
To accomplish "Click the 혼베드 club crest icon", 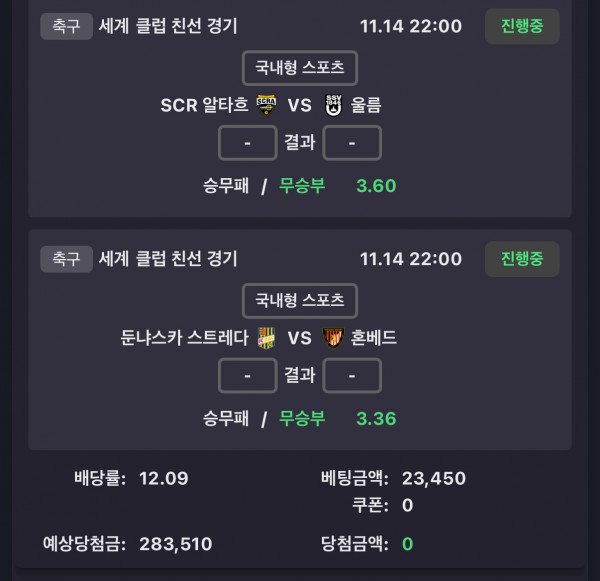I will click(334, 338).
